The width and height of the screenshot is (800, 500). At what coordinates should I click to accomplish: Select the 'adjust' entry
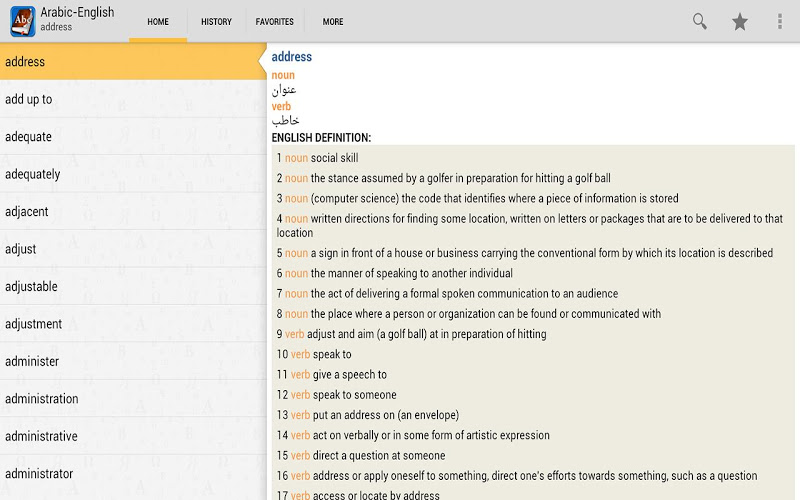point(132,249)
